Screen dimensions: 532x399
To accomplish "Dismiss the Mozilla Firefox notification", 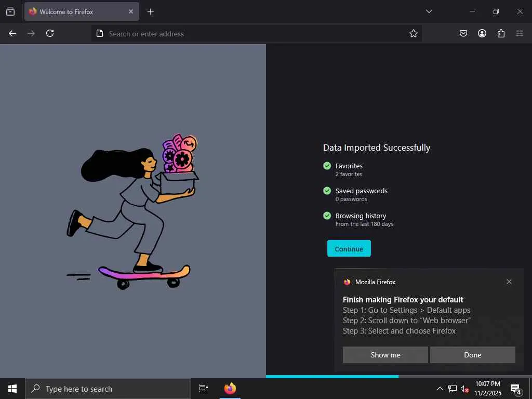I will coord(509,282).
